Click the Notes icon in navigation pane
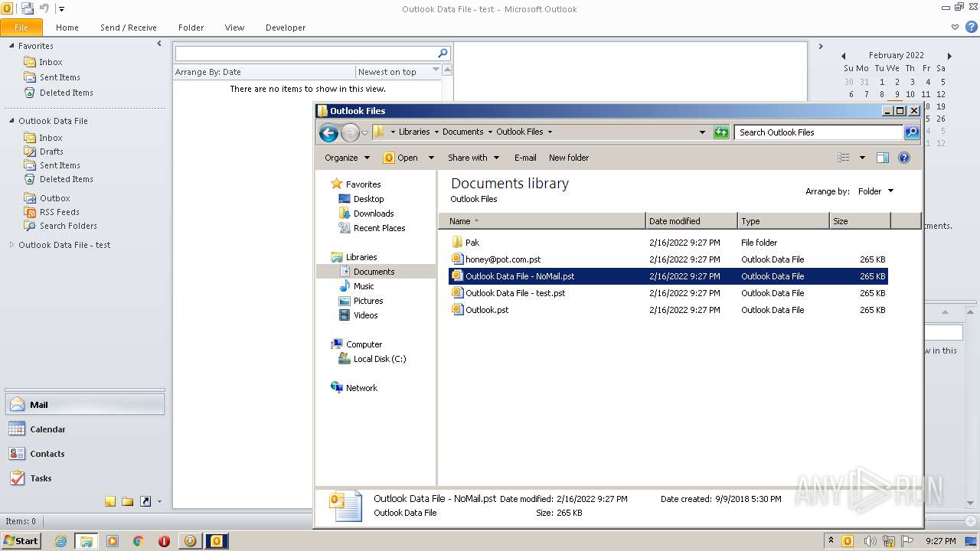The height and width of the screenshot is (551, 980). click(110, 502)
